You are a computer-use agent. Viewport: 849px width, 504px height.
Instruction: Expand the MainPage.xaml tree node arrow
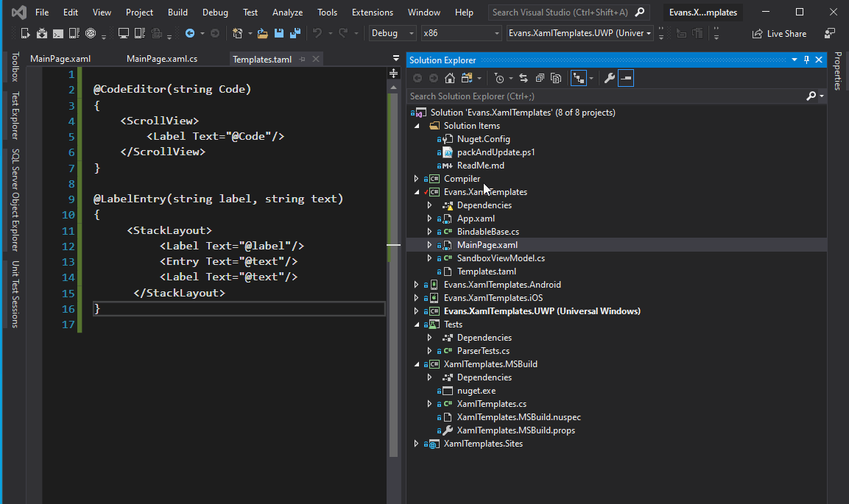429,245
